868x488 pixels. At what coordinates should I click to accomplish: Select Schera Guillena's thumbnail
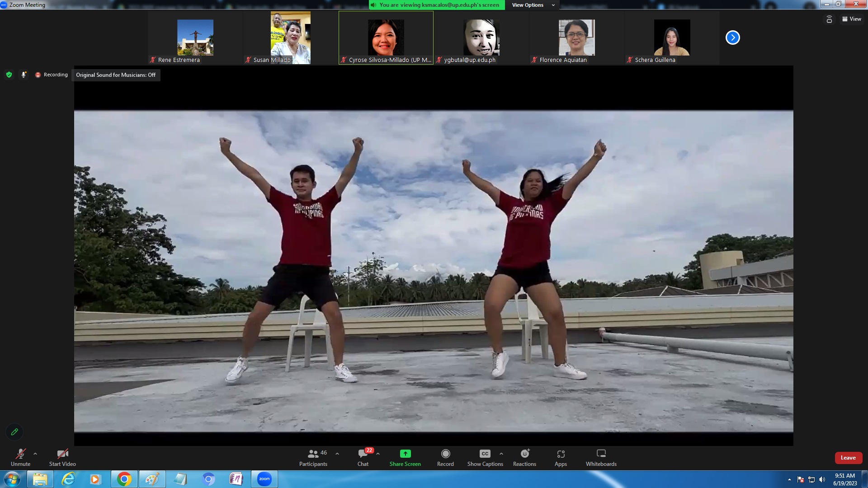pos(672,38)
